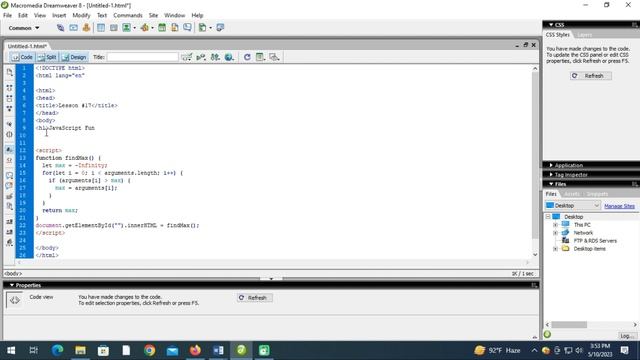The width and height of the screenshot is (640, 360).
Task: Open the View Options icon
Action: point(260,57)
